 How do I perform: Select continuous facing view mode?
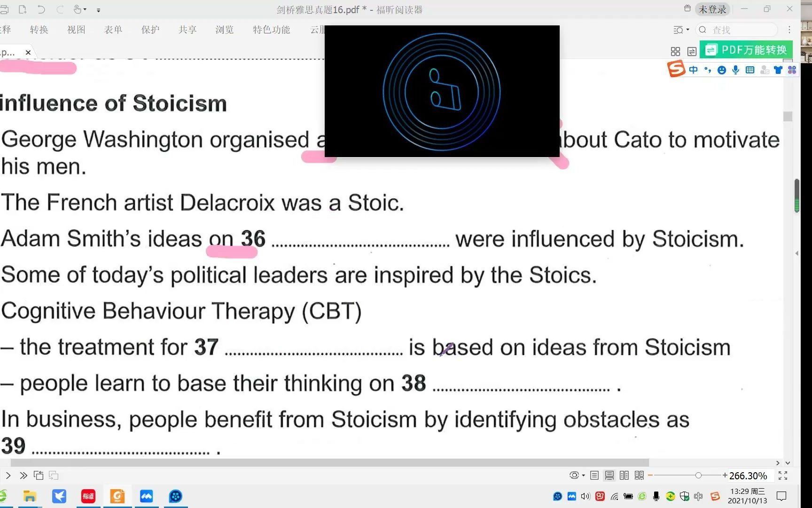click(x=639, y=476)
